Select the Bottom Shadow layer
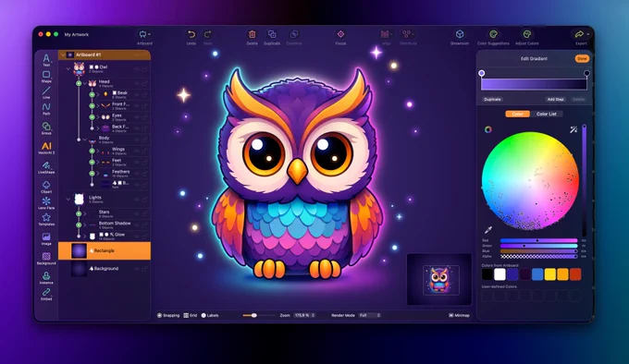The image size is (629, 364). coord(115,225)
